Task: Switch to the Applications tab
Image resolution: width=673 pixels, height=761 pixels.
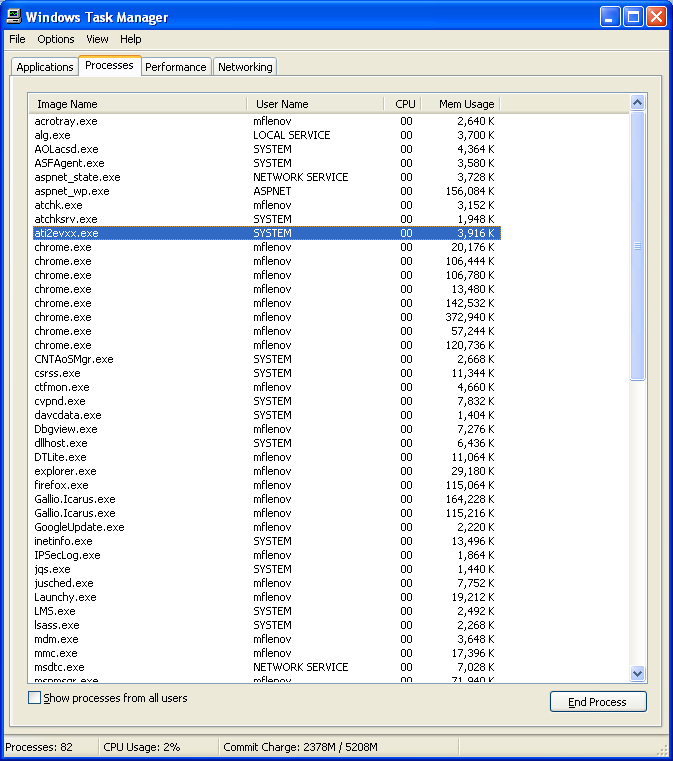Action: click(x=45, y=67)
